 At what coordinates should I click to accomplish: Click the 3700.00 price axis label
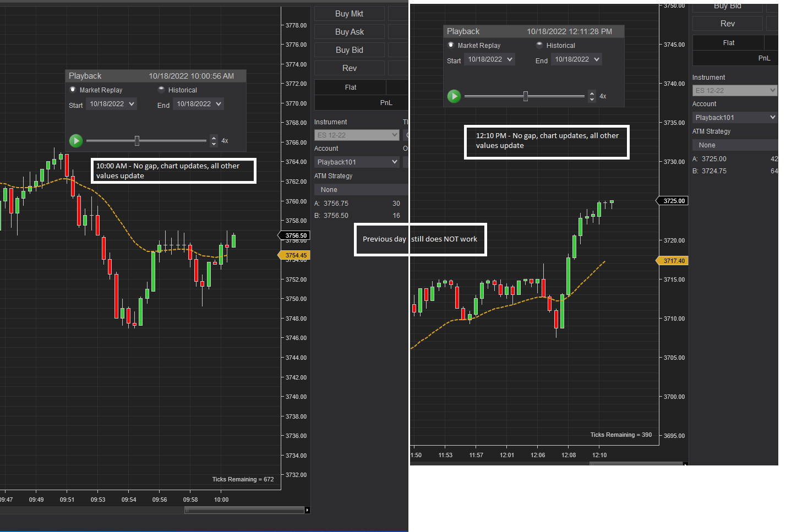click(674, 397)
